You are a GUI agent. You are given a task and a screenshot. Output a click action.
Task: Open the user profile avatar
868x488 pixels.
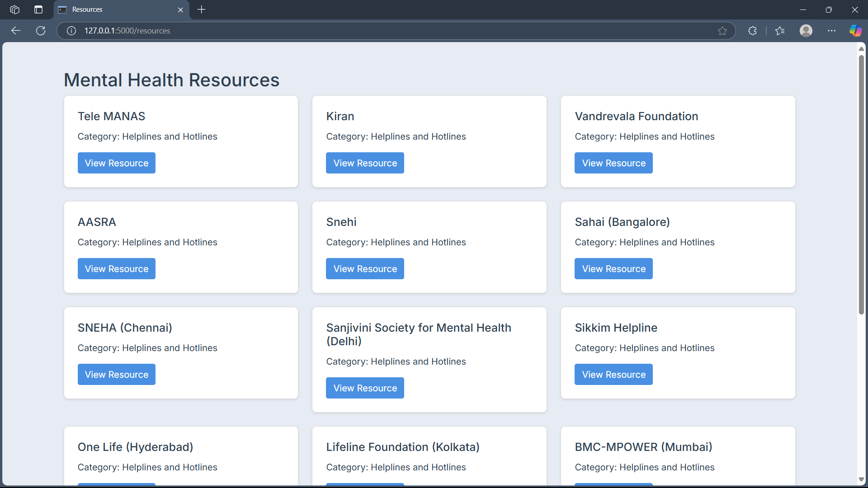click(x=806, y=31)
